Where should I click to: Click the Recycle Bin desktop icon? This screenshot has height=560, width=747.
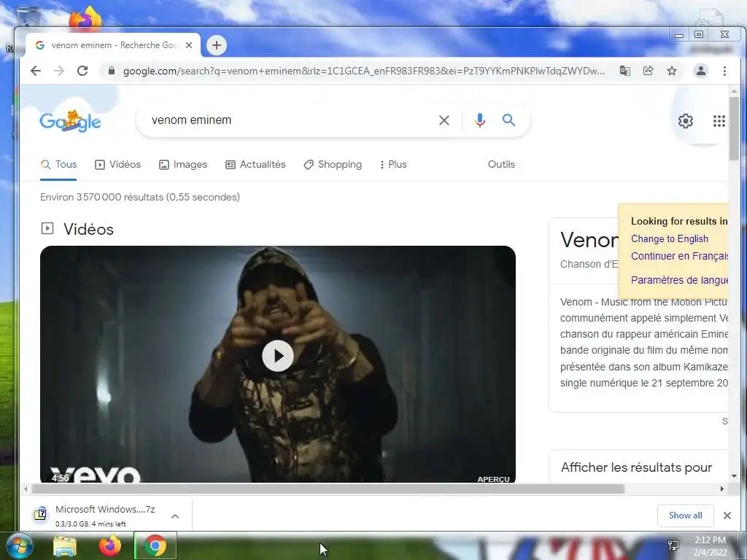click(28, 17)
